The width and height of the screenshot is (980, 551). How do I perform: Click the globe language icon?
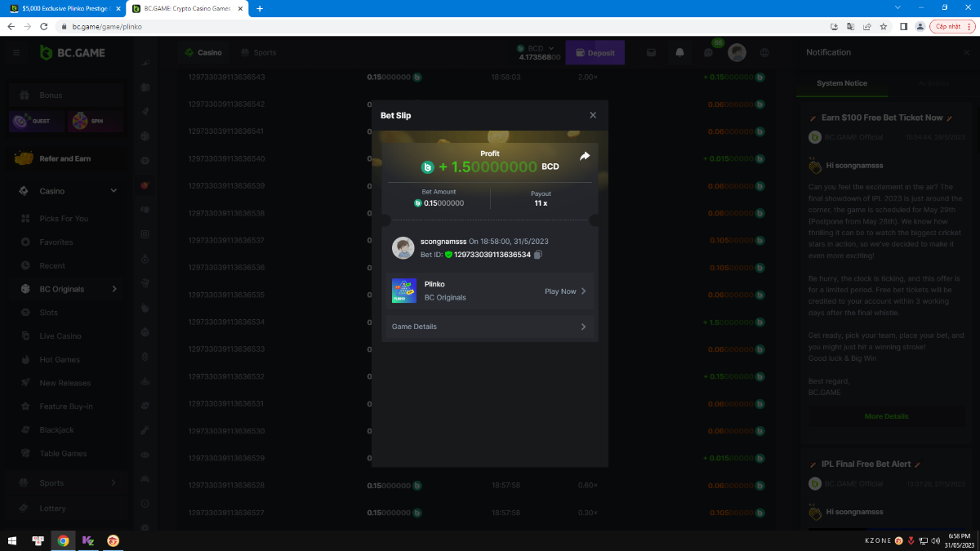pos(764,52)
